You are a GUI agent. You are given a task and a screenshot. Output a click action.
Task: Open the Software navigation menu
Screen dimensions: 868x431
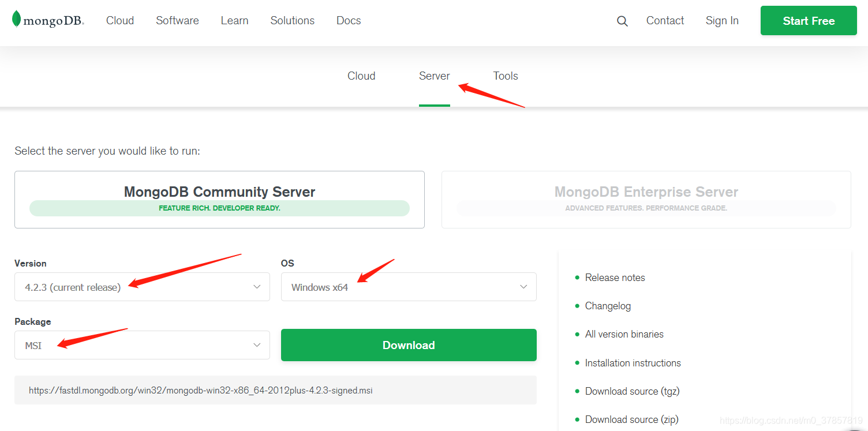pyautogui.click(x=177, y=21)
